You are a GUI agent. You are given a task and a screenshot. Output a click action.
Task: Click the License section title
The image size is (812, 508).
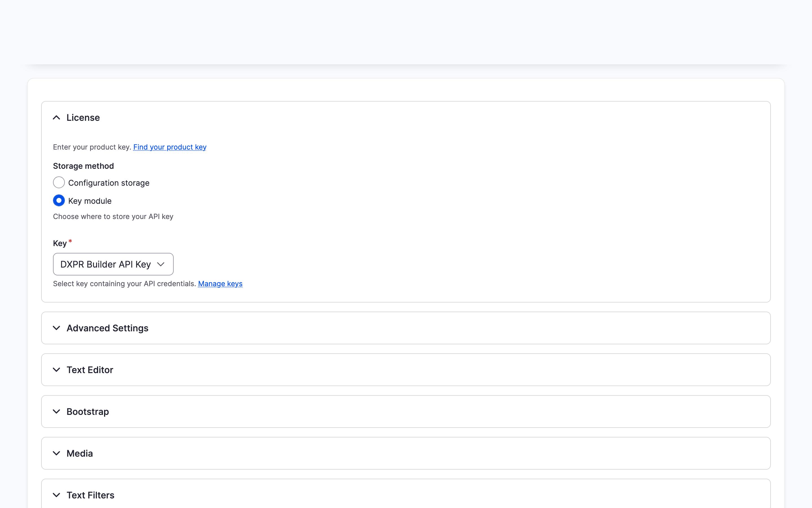pos(83,118)
